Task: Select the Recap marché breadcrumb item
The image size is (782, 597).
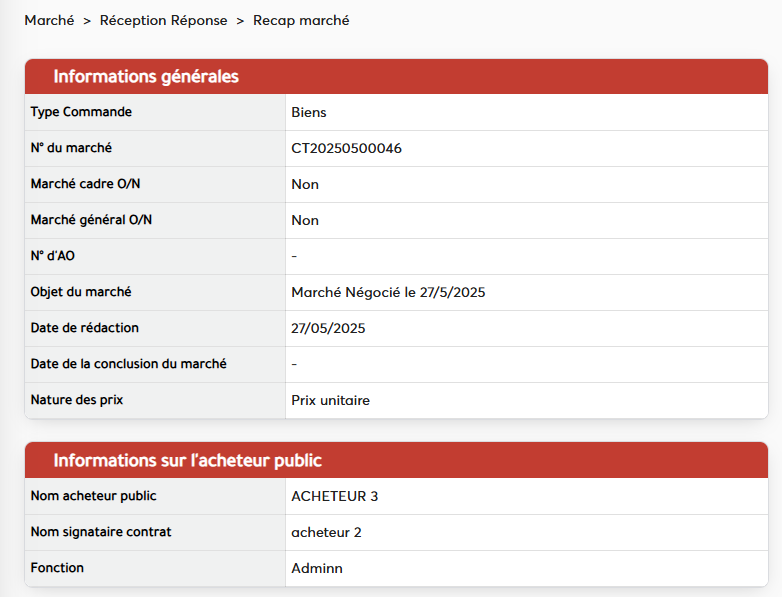Action: 301,20
